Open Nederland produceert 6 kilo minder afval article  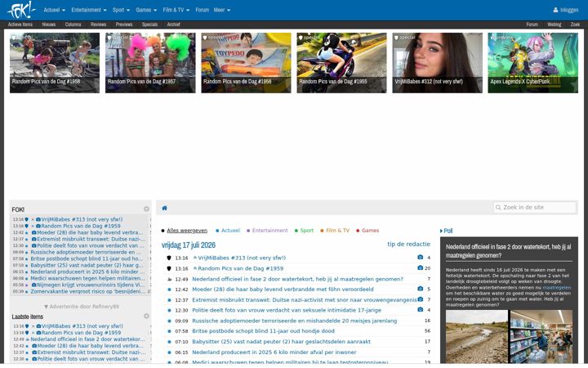click(274, 352)
